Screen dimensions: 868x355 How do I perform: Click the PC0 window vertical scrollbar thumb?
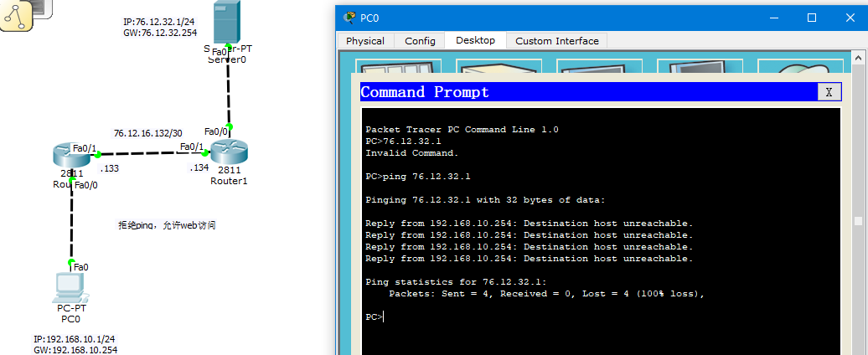click(859, 221)
